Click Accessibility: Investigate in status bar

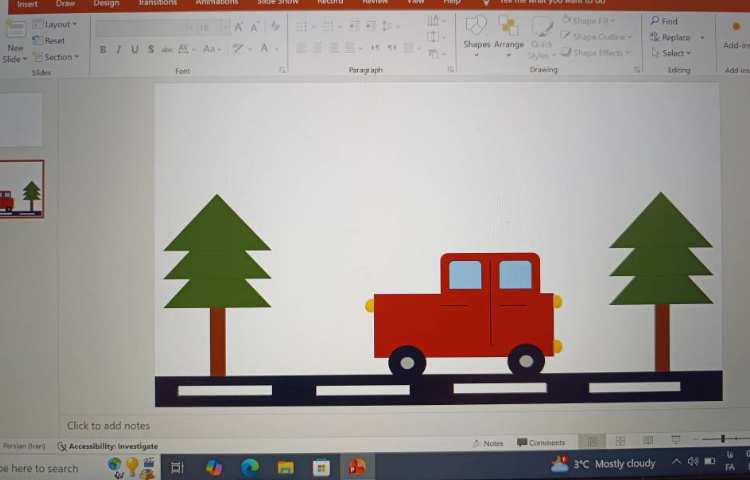coord(108,446)
